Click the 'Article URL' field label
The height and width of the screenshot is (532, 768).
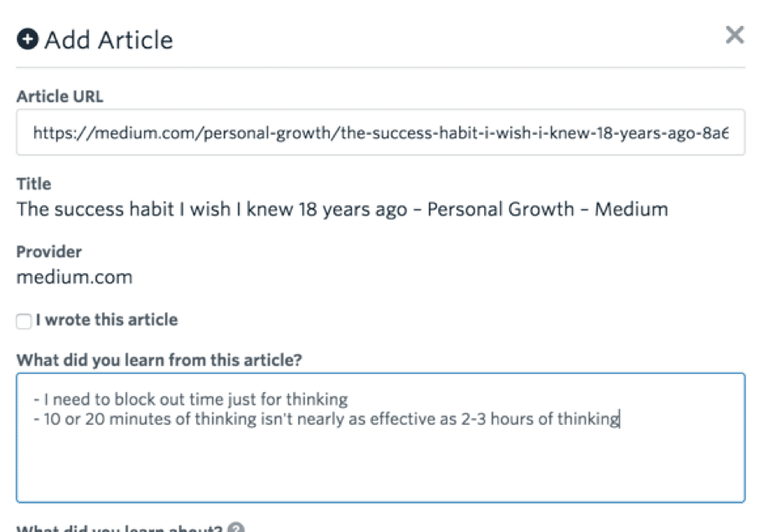pyautogui.click(x=59, y=96)
